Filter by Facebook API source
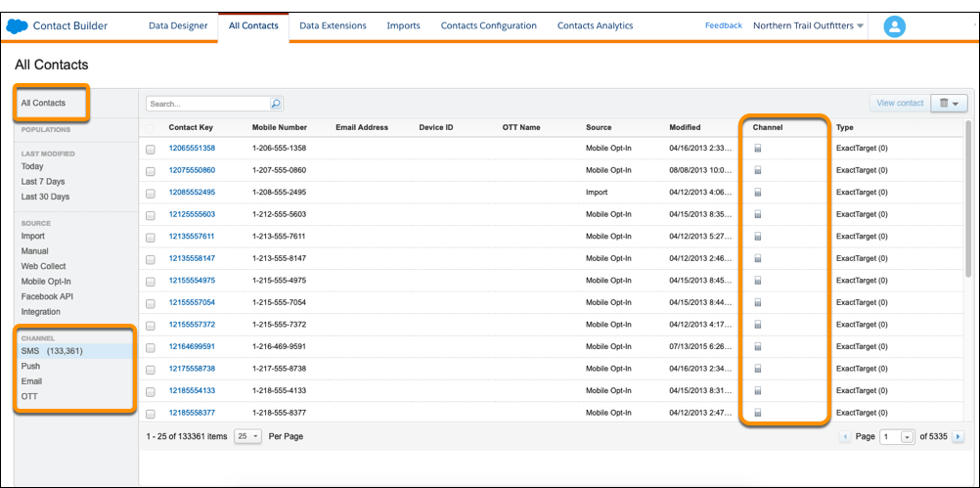 [48, 296]
